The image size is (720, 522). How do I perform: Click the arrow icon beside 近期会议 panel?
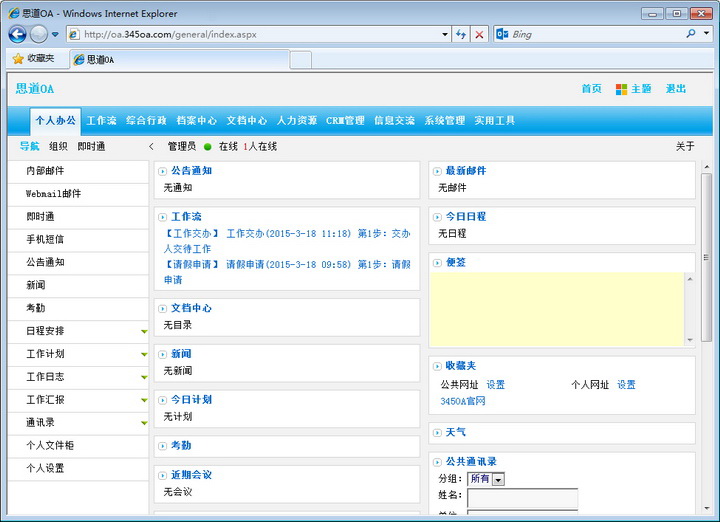pos(163,476)
